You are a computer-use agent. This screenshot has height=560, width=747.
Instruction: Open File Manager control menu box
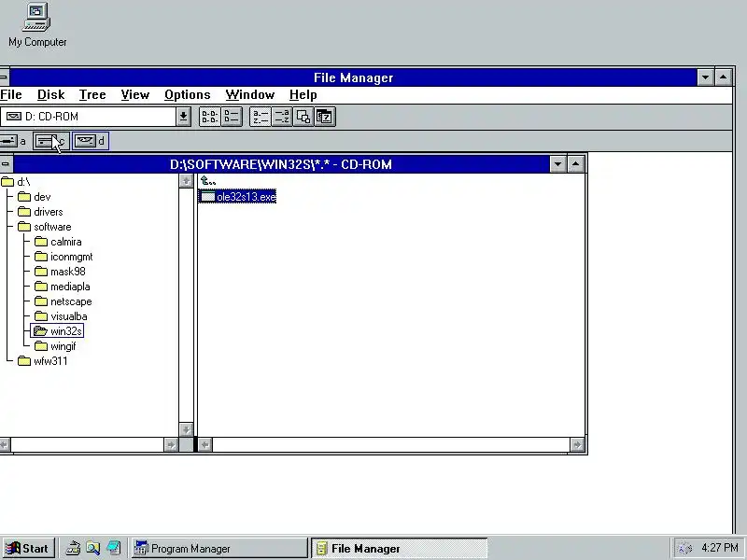pos(4,77)
